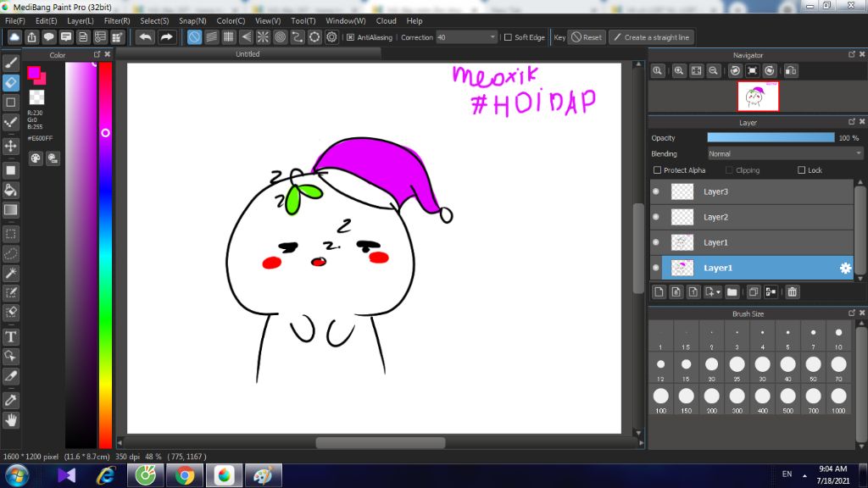Show hidden system tray icons arrow
This screenshot has height=488, width=868.
(804, 475)
